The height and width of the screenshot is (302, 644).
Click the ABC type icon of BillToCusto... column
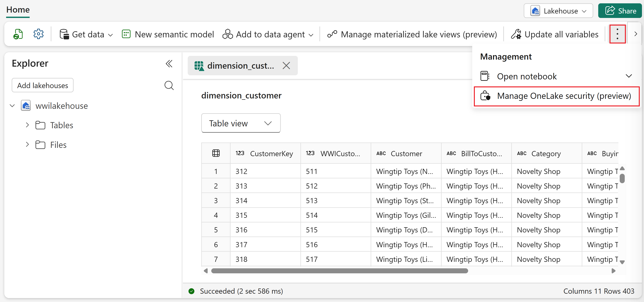(451, 153)
